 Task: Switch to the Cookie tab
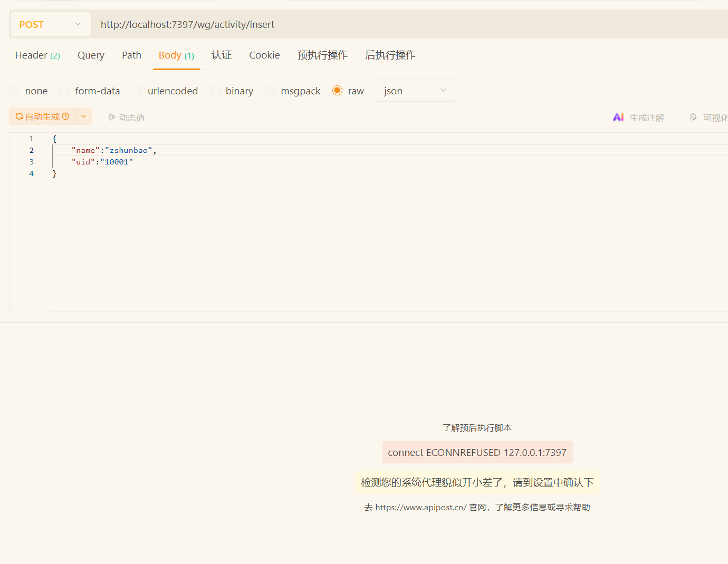264,55
